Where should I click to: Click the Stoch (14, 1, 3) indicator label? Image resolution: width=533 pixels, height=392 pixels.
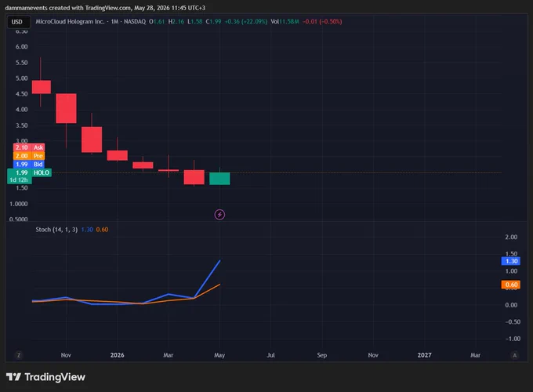[56, 230]
